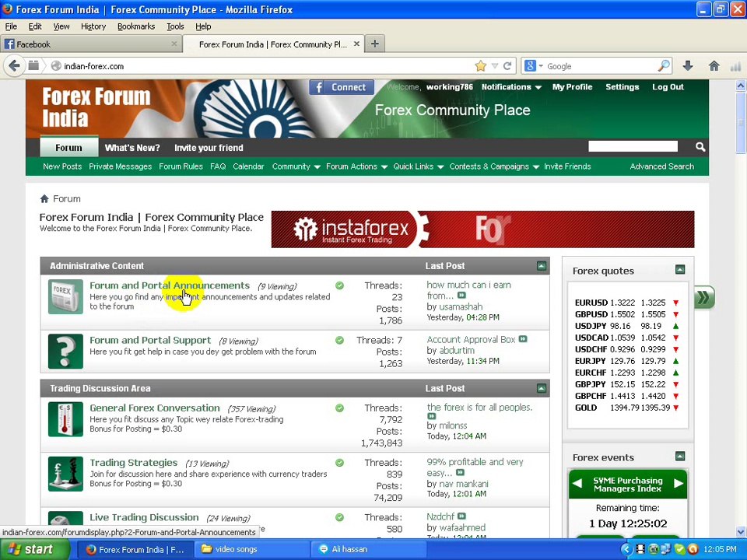
Task: Open user usamashah profile link
Action: point(461,306)
